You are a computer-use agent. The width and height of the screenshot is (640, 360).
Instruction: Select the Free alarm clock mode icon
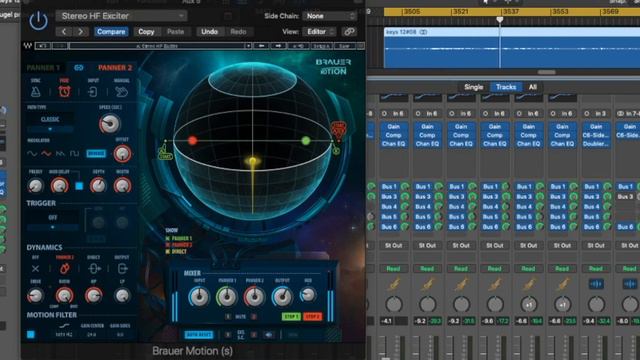(x=64, y=91)
